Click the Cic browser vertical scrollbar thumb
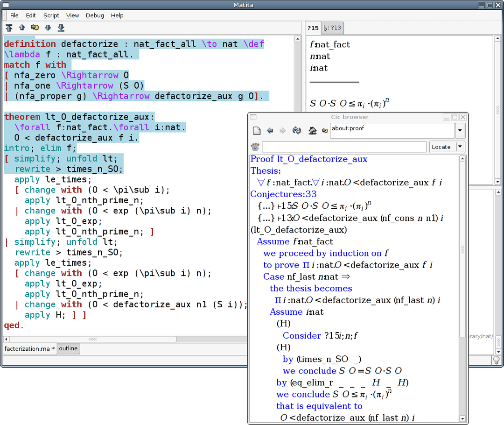The height and width of the screenshot is (425, 504). (462, 249)
